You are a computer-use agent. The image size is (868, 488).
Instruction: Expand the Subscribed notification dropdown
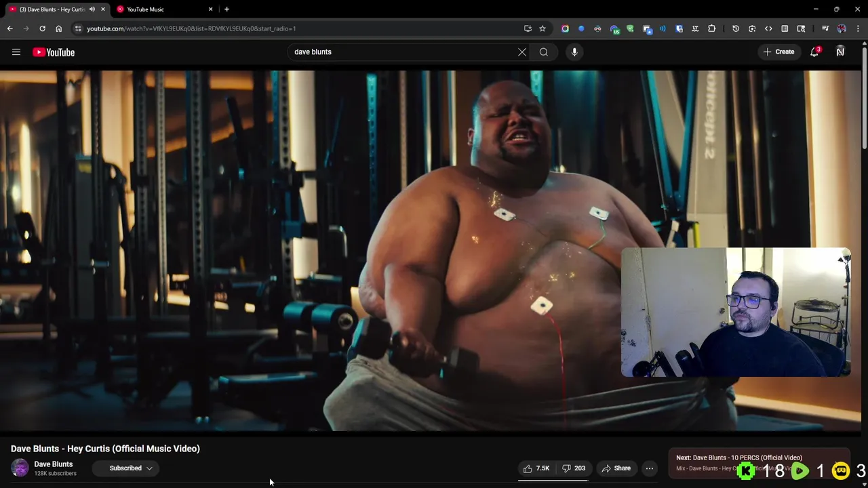pyautogui.click(x=149, y=468)
